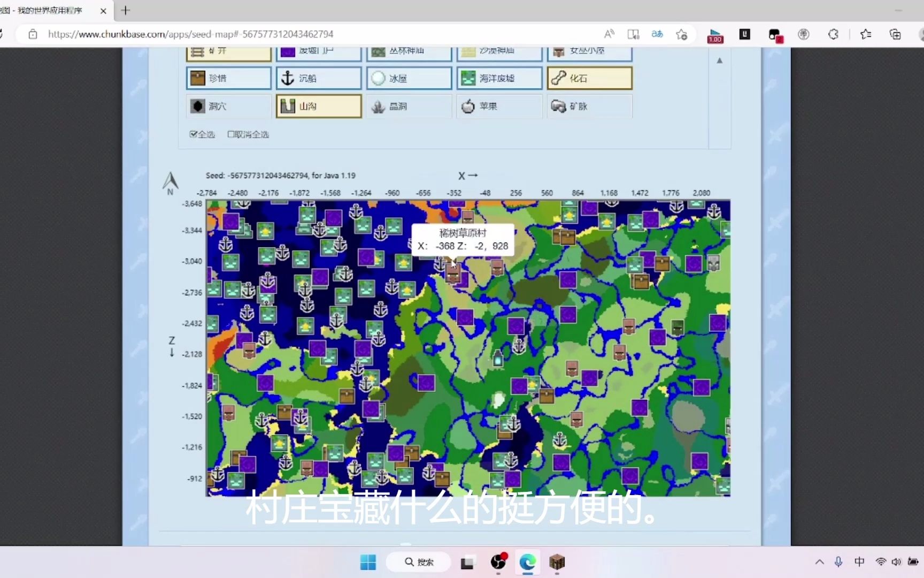This screenshot has width=924, height=578.
Task: Open Microsoft Edge from the taskbar
Action: [x=527, y=562]
